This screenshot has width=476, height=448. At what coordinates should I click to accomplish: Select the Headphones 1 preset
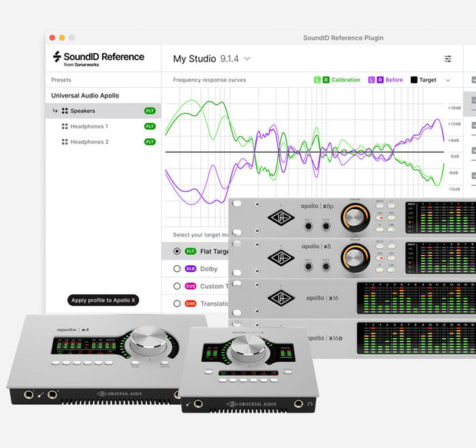(x=103, y=126)
